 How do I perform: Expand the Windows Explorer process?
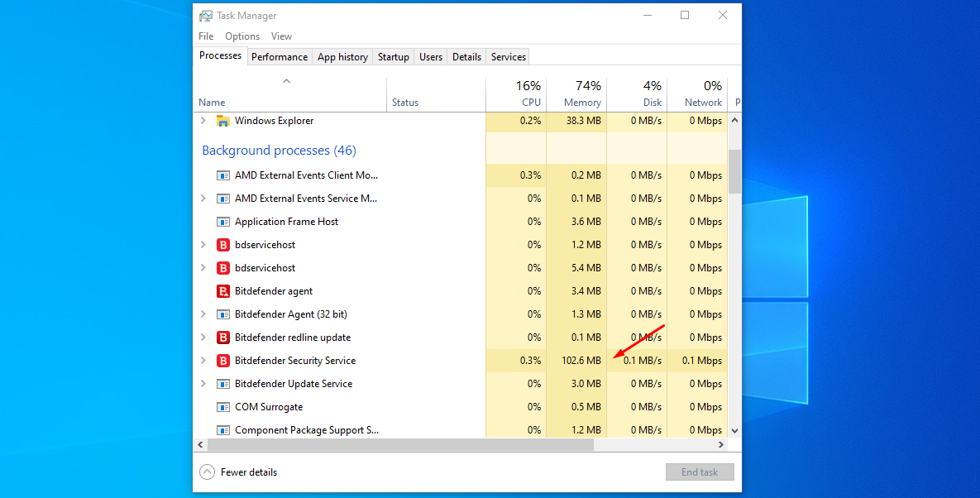pos(203,121)
